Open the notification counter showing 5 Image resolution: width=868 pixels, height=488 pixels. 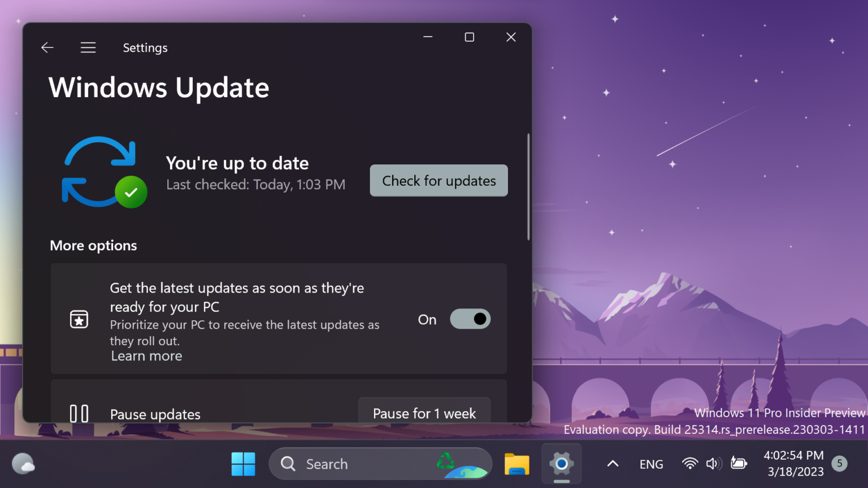[x=839, y=464]
